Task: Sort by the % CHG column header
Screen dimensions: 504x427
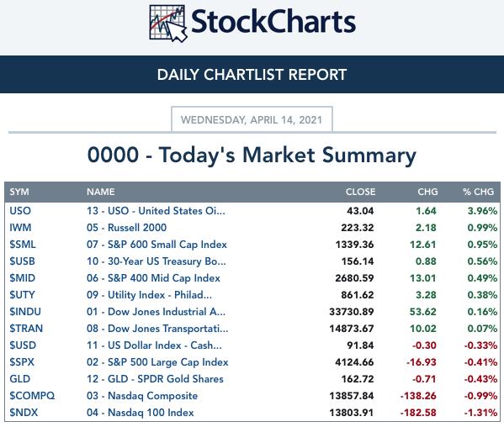Action: click(478, 192)
